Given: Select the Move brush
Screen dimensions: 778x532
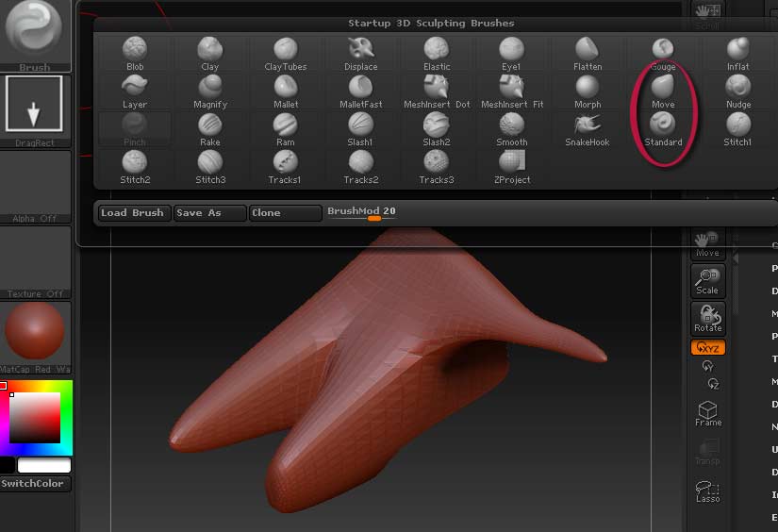Looking at the screenshot, I should click(663, 91).
